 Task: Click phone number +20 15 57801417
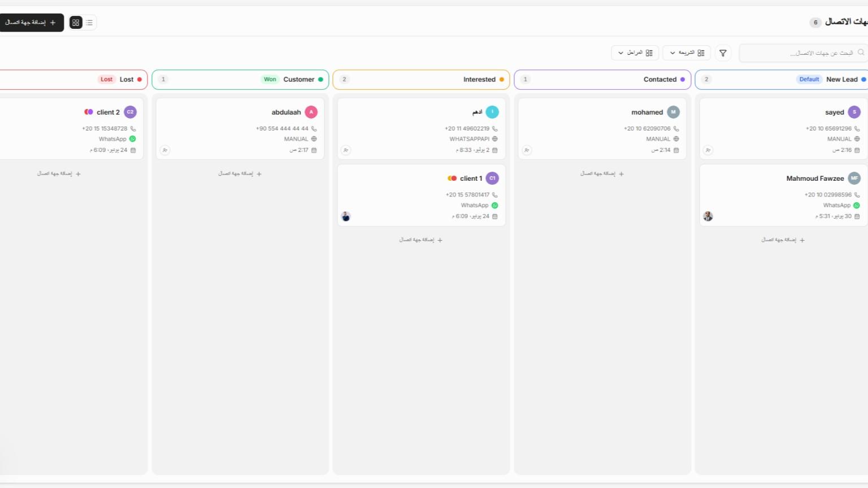coord(467,195)
